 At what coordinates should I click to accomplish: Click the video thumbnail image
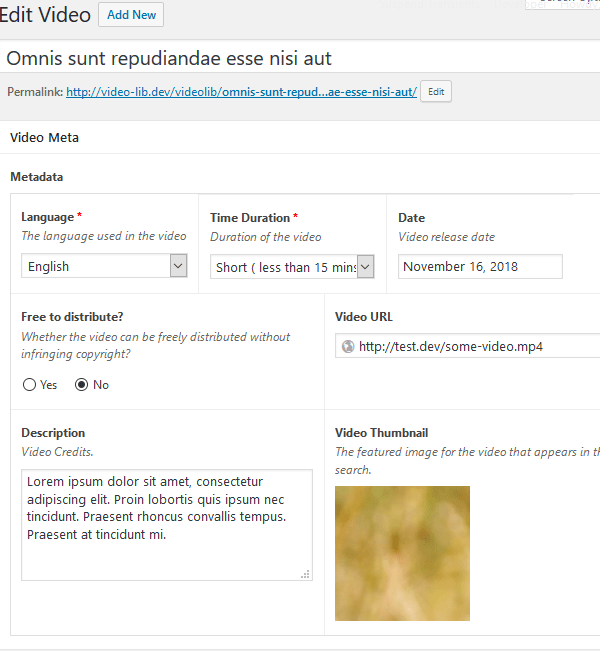point(402,553)
